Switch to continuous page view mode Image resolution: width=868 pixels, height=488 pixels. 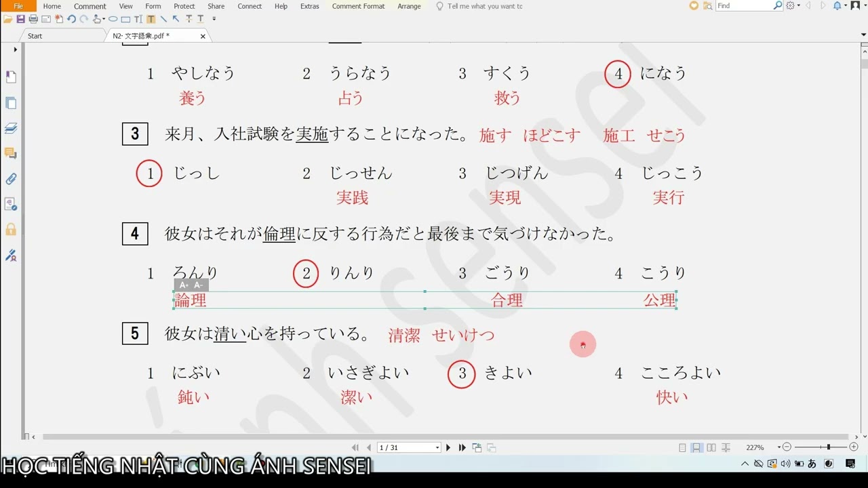[696, 447]
